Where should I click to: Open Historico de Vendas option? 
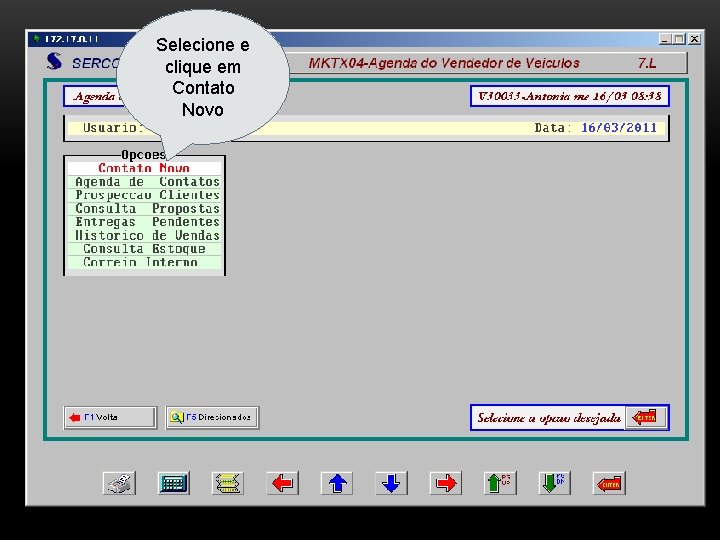coord(144,236)
